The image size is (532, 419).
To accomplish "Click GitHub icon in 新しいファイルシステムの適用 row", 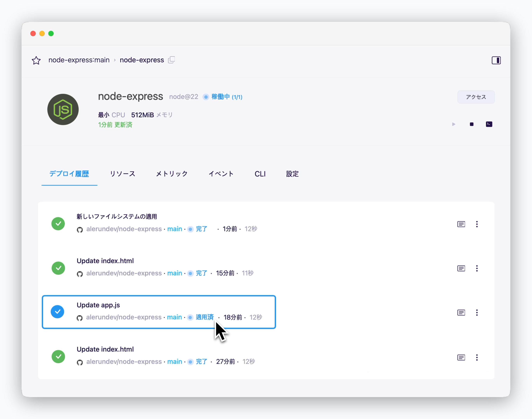I will [80, 230].
